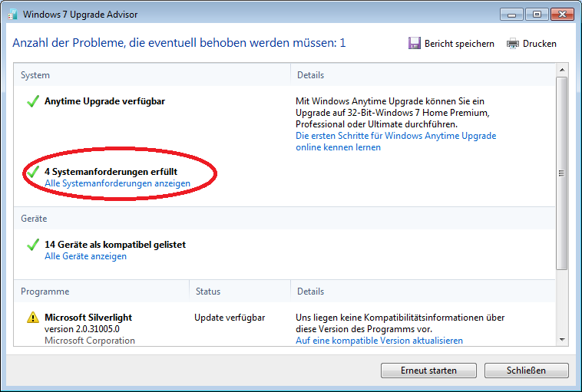Click the Anzahl der Probleme heading
This screenshot has height=392, width=582.
click(x=179, y=43)
